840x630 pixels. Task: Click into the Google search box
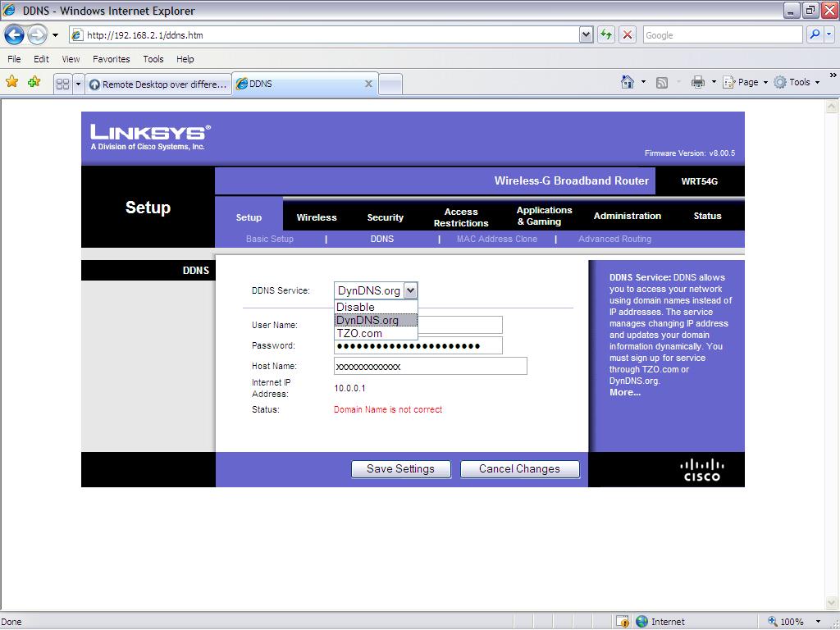[x=723, y=35]
